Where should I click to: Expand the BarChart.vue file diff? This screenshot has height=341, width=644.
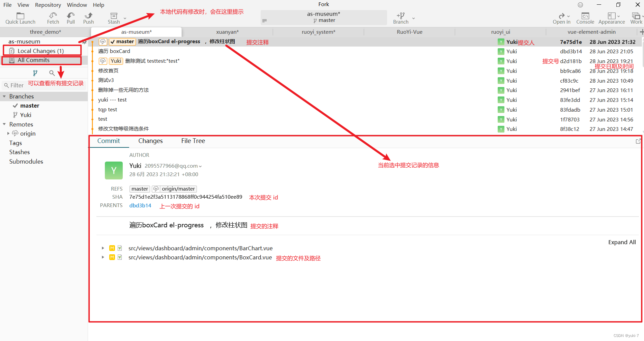pyautogui.click(x=103, y=248)
